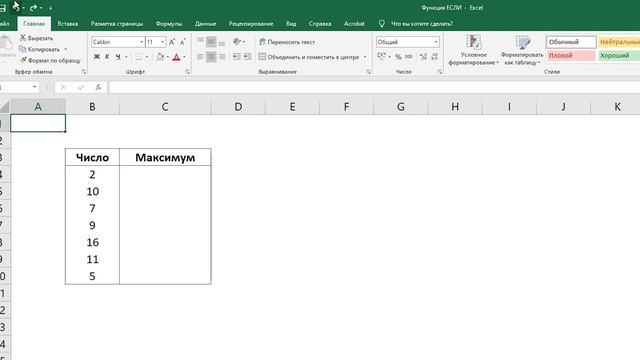Click the Increase Indent icon
Viewport: 640px width, 360px height.
tap(247, 57)
